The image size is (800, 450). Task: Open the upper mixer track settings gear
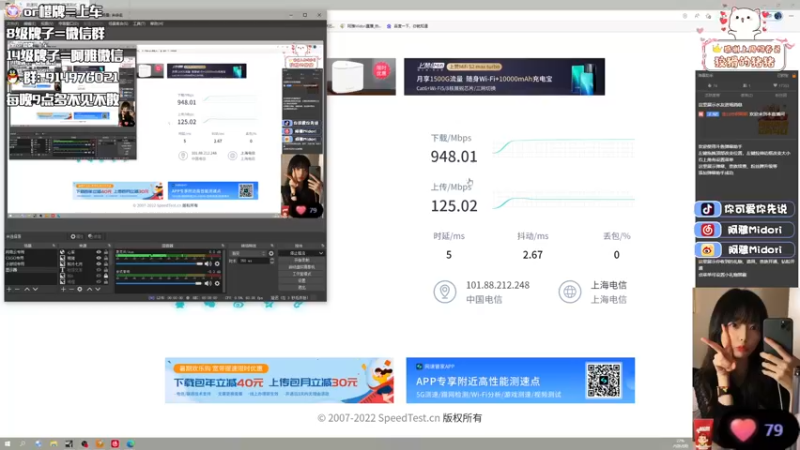(x=217, y=264)
